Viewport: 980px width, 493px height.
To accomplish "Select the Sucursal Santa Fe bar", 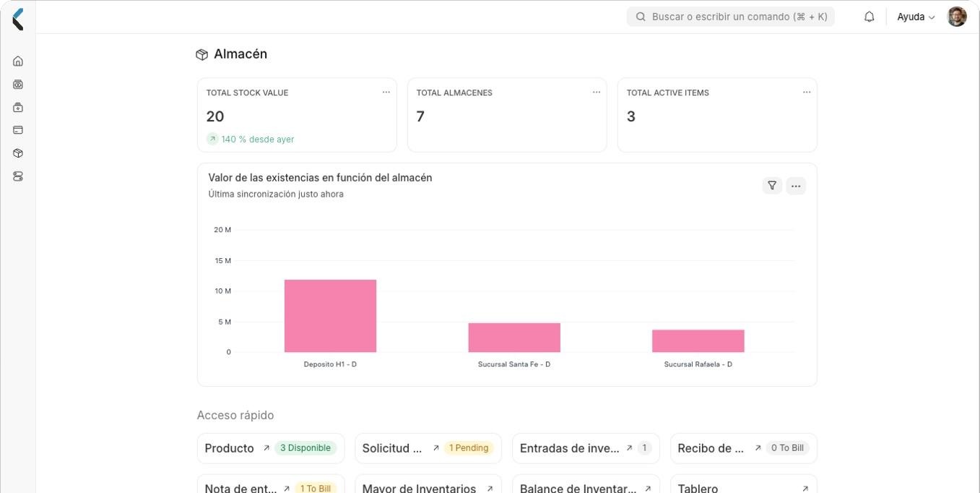I will click(514, 338).
